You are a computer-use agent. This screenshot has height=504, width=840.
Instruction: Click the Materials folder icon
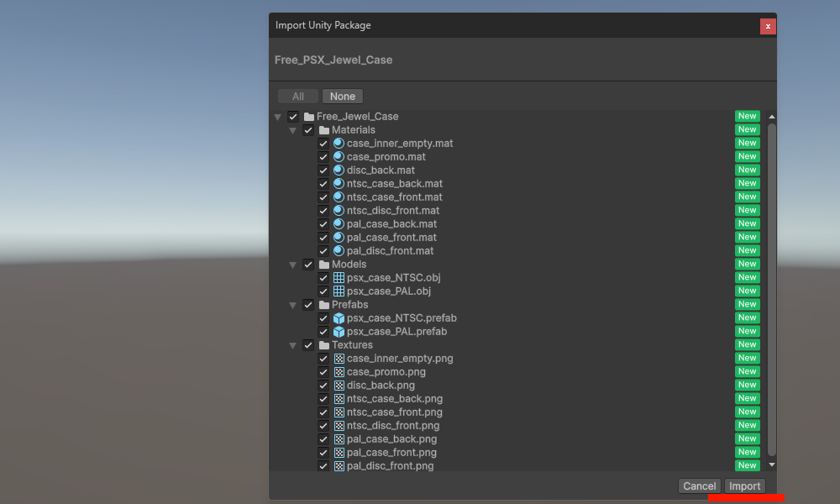point(324,130)
